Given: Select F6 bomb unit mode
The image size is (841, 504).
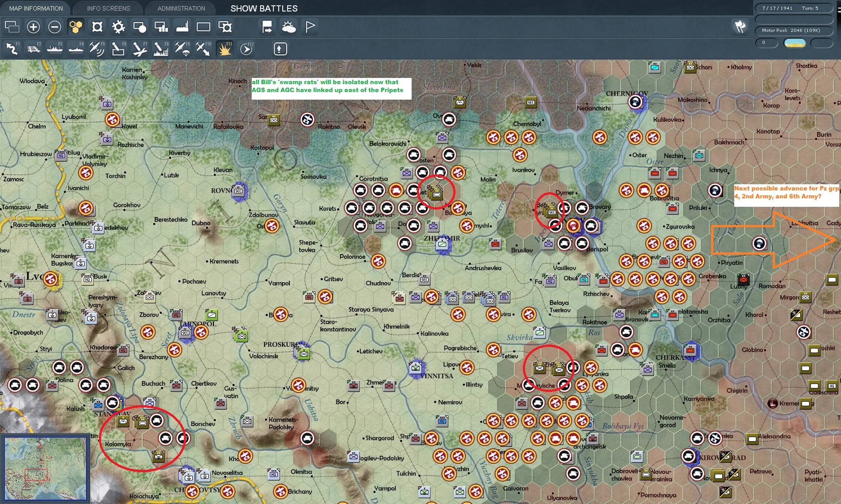Looking at the screenshot, I should (x=118, y=48).
